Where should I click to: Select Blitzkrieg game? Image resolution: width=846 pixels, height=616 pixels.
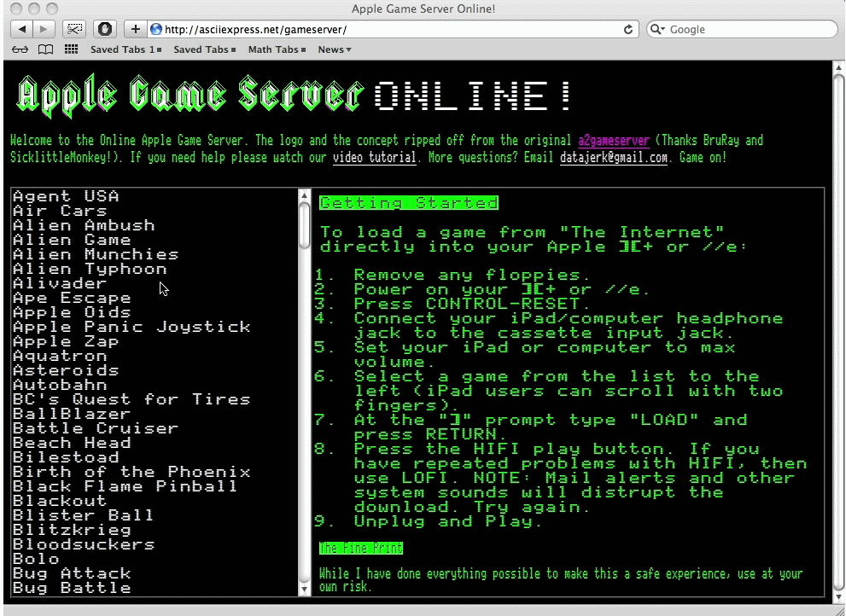pyautogui.click(x=72, y=531)
